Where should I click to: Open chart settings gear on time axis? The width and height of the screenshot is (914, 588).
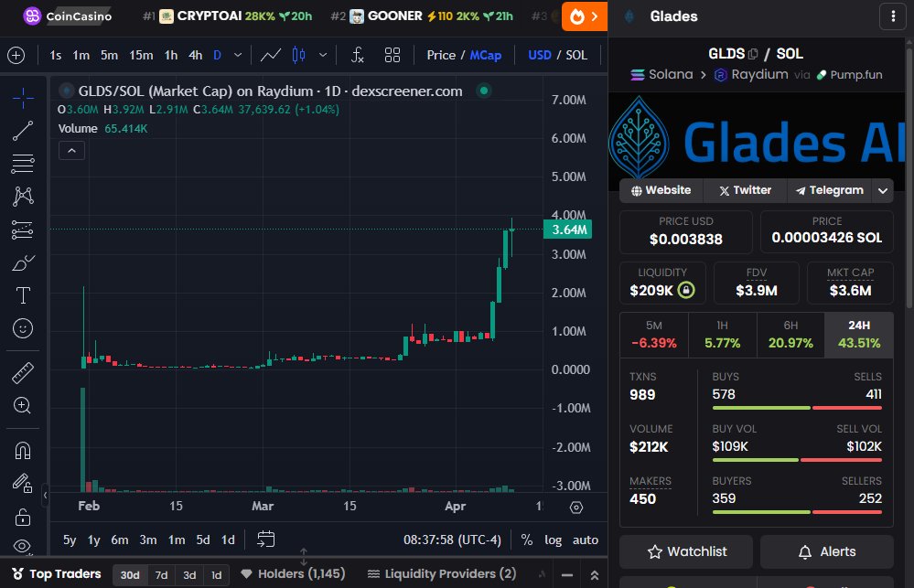tap(575, 508)
